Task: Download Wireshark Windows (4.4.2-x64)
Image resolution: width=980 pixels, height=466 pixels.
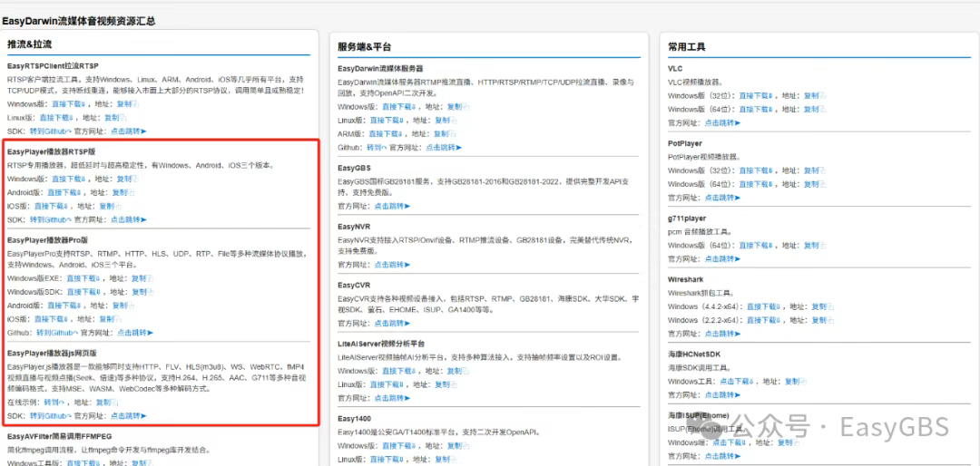Action: pos(765,306)
